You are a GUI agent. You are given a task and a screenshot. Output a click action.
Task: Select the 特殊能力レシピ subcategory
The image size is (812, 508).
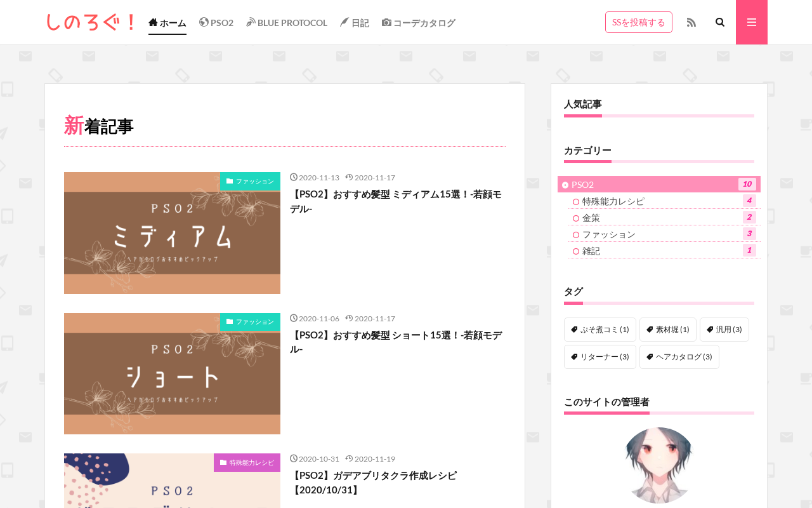[664, 201]
